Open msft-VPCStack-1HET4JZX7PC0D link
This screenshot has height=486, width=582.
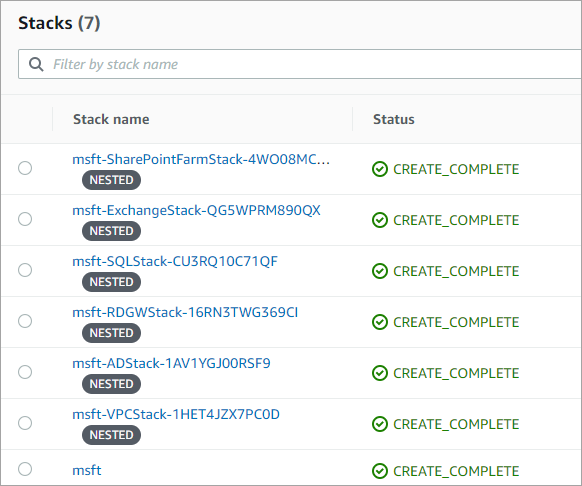[176, 414]
